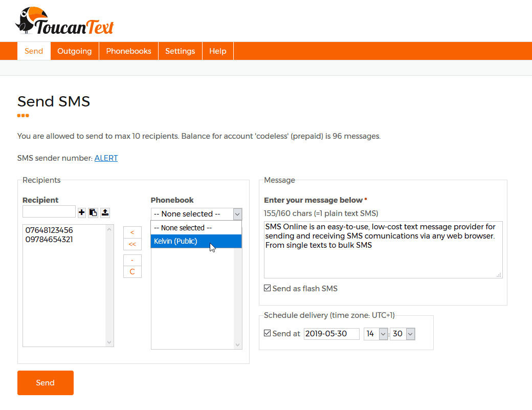Open the minutes dropdown showing 30

pyautogui.click(x=402, y=334)
